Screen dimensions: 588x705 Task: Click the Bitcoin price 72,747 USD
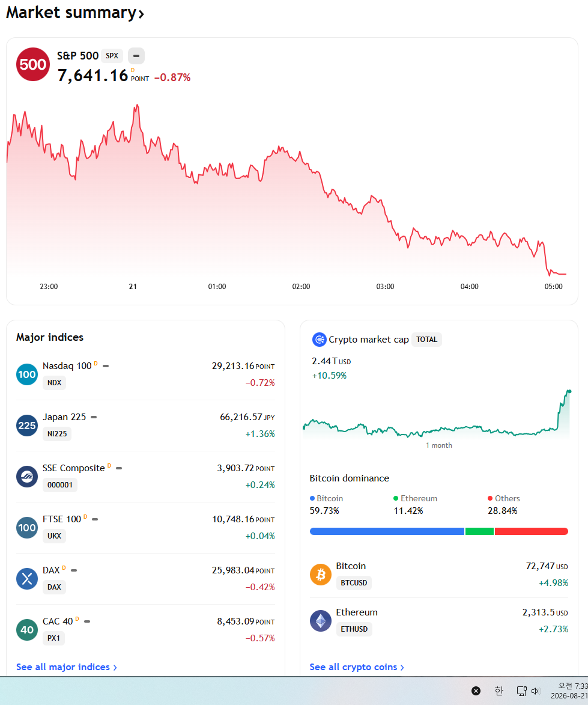point(547,566)
